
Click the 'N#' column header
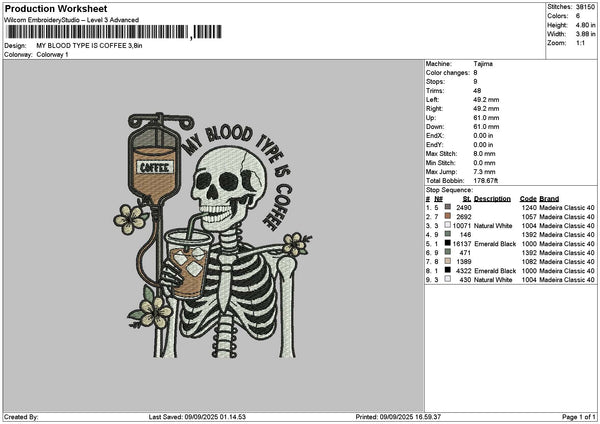point(438,199)
